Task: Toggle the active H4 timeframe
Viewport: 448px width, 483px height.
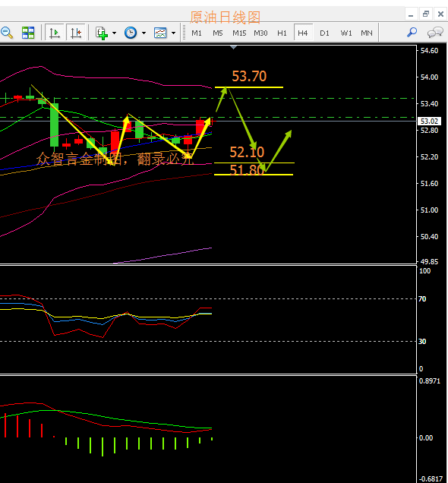Action: 303,33
